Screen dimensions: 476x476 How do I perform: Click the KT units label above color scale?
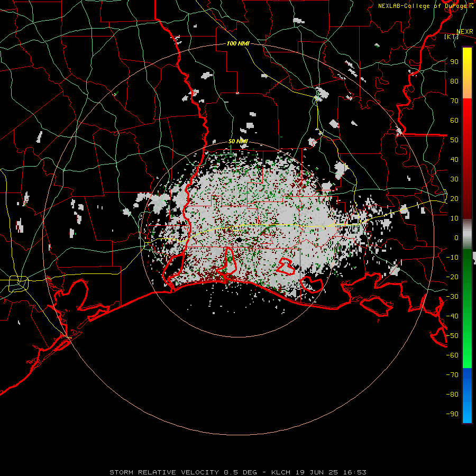pos(452,36)
